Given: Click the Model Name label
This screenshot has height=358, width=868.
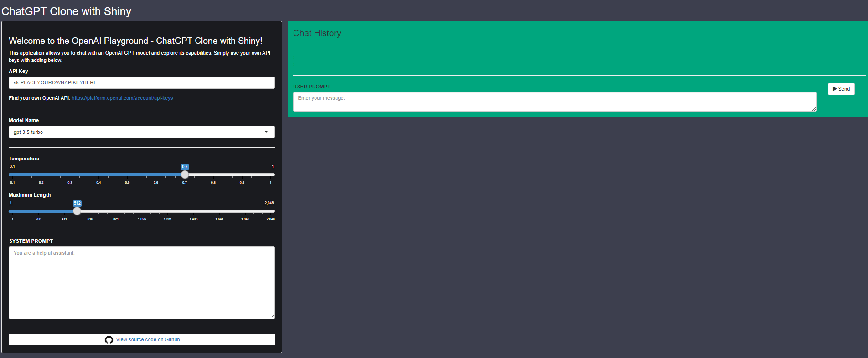Looking at the screenshot, I should 24,120.
